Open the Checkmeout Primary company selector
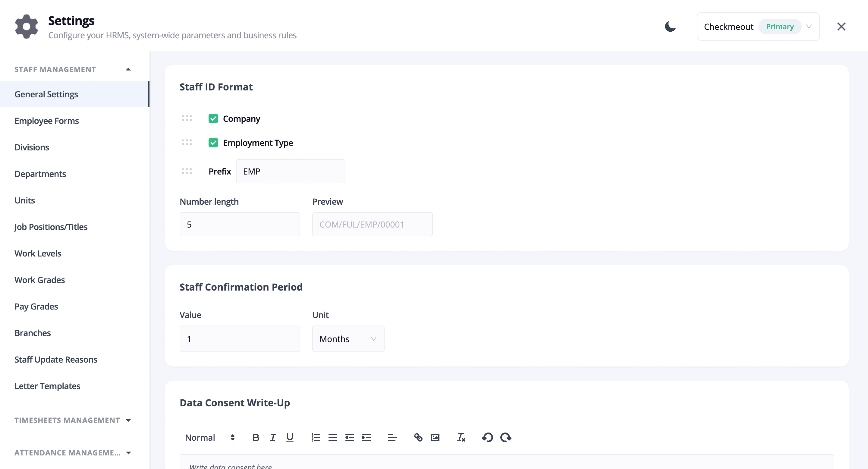Viewport: 868px width, 469px height. (758, 27)
